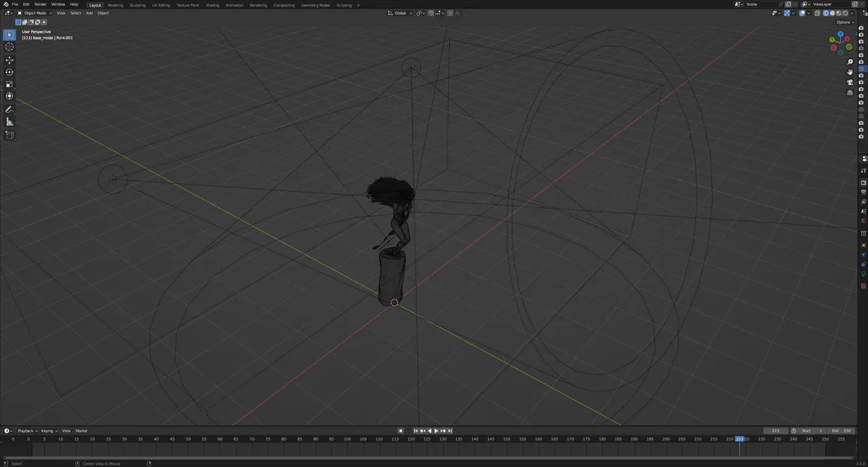Click the zoom view magnifier icon
The width and height of the screenshot is (868, 467).
point(850,62)
